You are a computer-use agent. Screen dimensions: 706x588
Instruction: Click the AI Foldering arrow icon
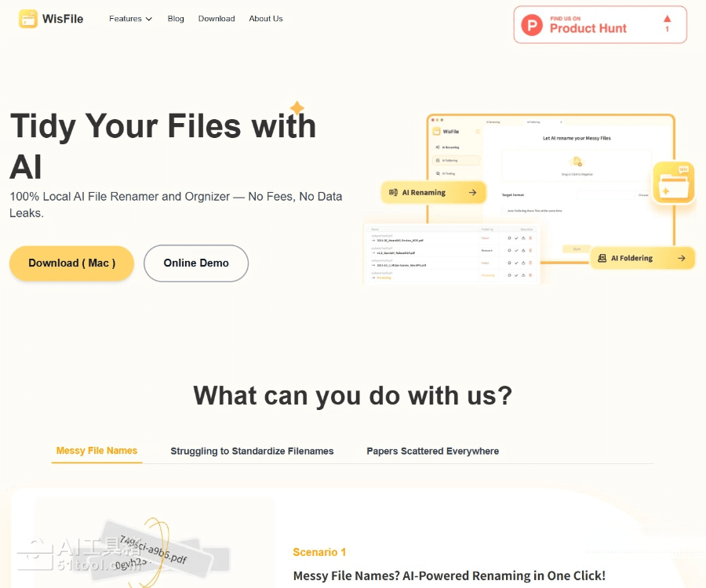[681, 258]
